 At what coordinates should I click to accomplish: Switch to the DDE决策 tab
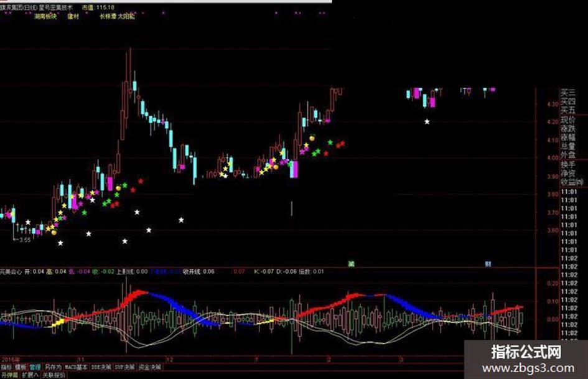pos(101,367)
